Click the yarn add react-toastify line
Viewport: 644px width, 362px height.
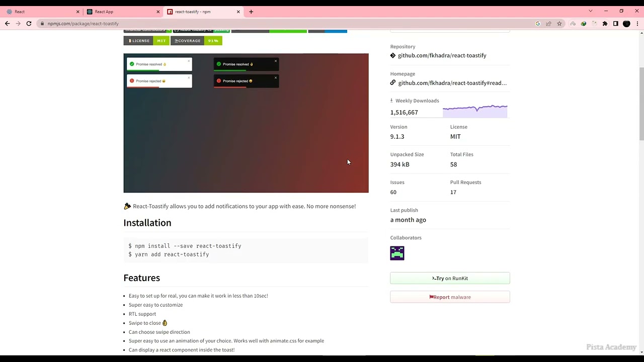[x=169, y=254]
